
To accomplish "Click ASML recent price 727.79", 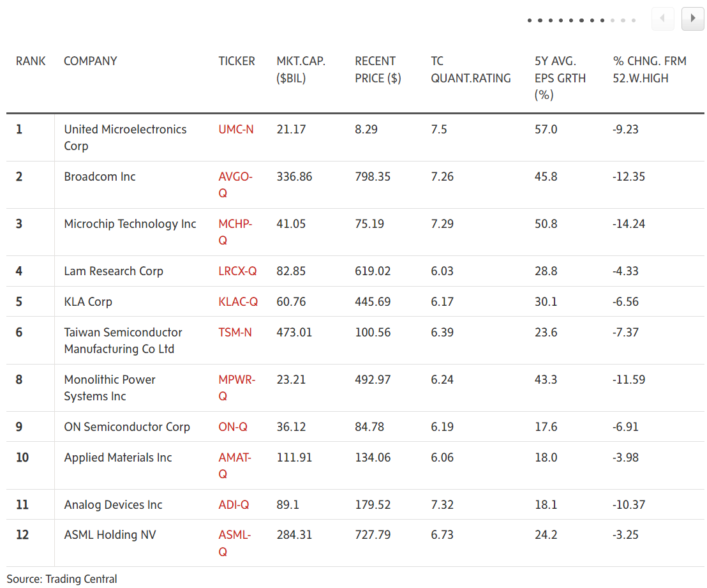I will [373, 535].
